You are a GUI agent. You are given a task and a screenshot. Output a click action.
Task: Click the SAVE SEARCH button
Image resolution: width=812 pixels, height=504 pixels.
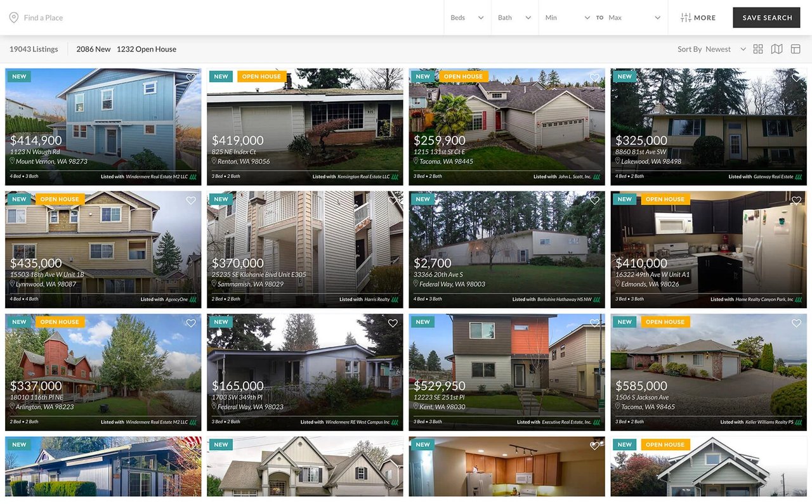pos(766,18)
